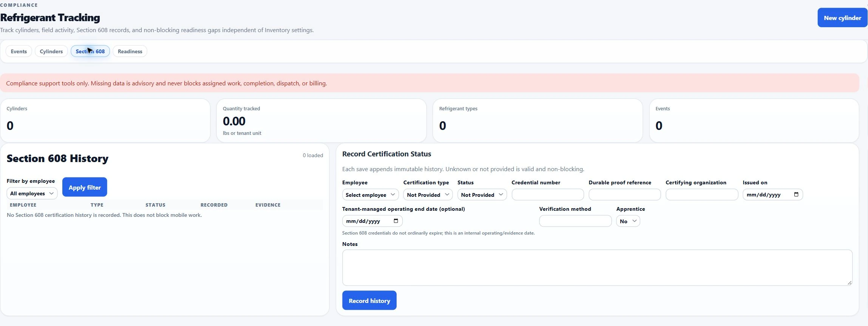Viewport: 868px width, 326px height.
Task: Click the EMPLOYEE column header
Action: coord(23,205)
